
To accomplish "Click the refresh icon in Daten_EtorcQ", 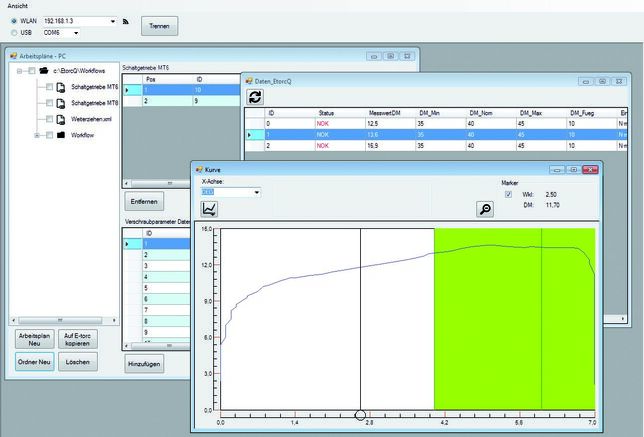I will click(255, 97).
